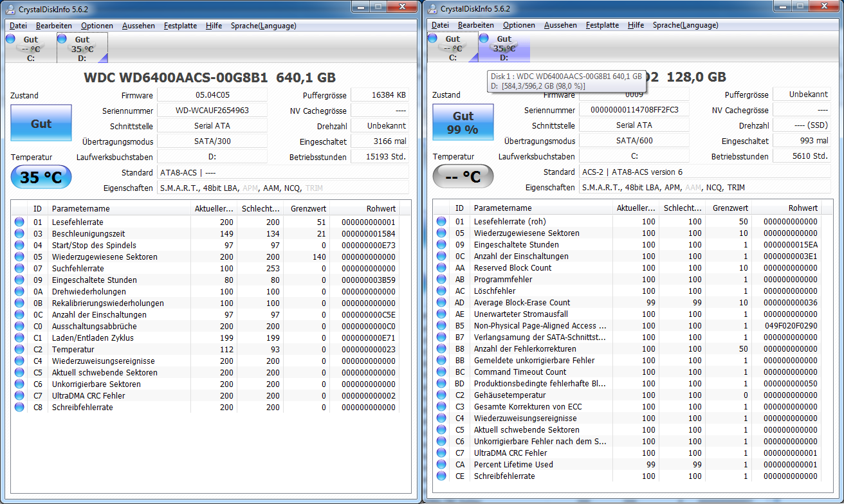844x504 pixels.
Task: Click TRIM feature label in right window
Action: tap(736, 188)
